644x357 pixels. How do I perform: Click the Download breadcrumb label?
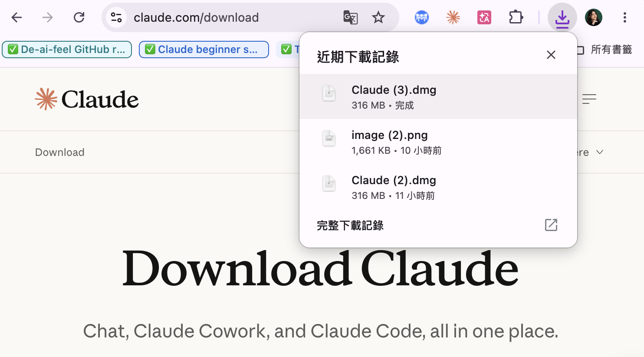[60, 152]
